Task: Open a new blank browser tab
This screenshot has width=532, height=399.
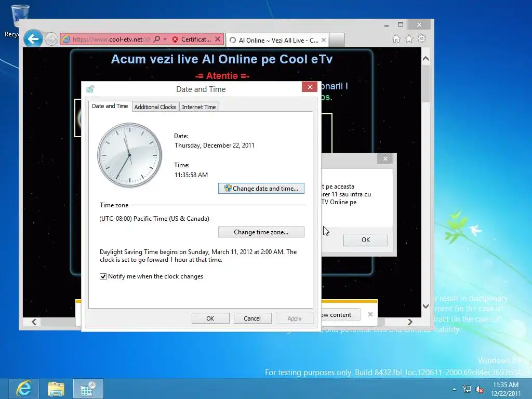Action: (337, 40)
